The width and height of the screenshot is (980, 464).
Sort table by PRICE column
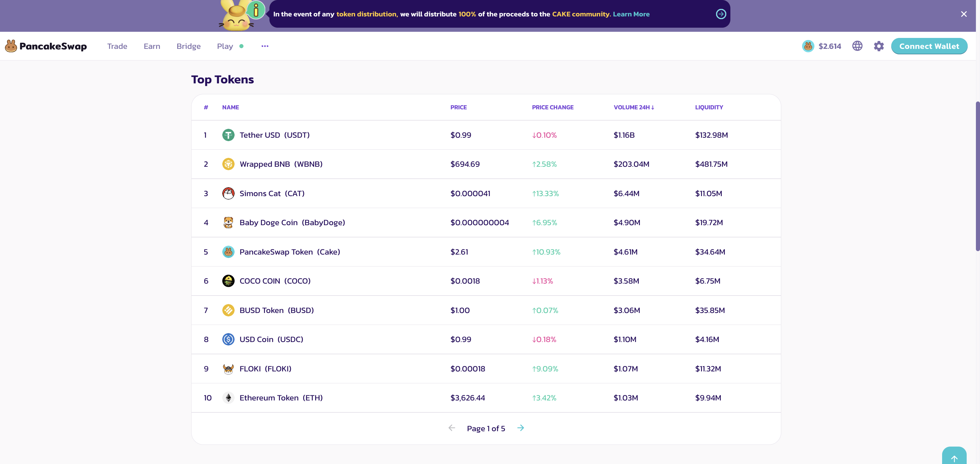coord(459,107)
